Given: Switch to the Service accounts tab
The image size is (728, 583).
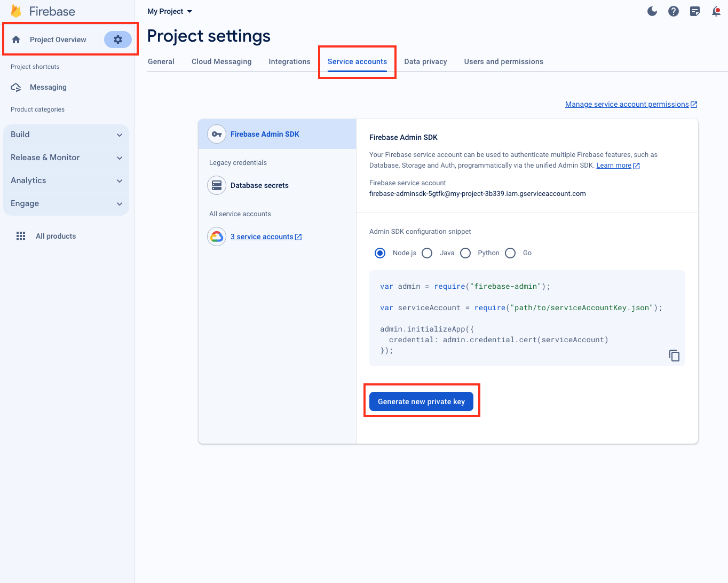Looking at the screenshot, I should 357,61.
